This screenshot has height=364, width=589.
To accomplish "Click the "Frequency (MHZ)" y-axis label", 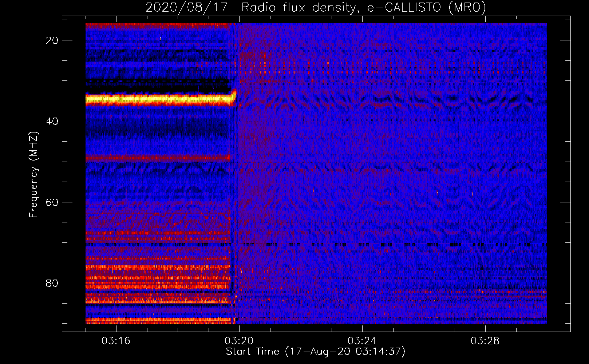I will click(x=33, y=175).
